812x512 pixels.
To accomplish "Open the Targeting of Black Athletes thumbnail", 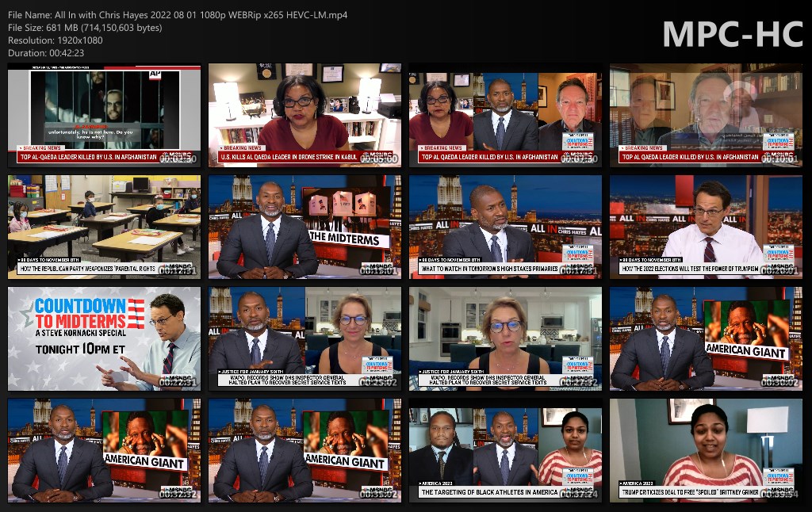I will pos(505,450).
